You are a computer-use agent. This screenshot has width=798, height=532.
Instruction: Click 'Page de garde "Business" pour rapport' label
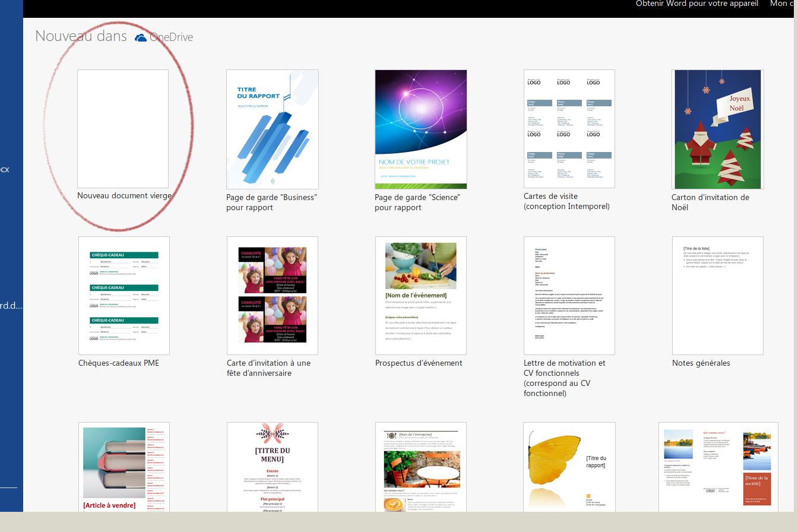coord(272,202)
